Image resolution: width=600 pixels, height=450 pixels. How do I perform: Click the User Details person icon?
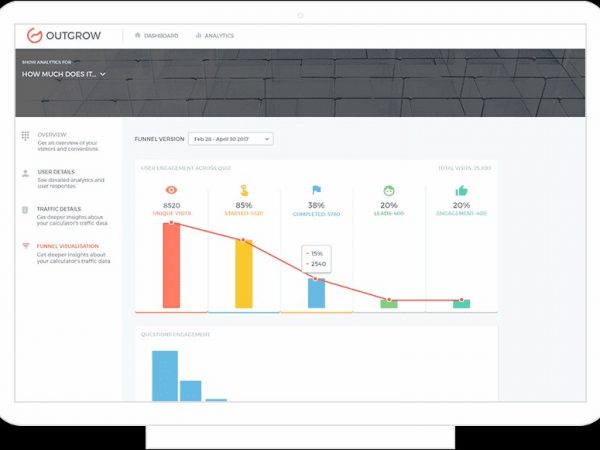(25, 172)
